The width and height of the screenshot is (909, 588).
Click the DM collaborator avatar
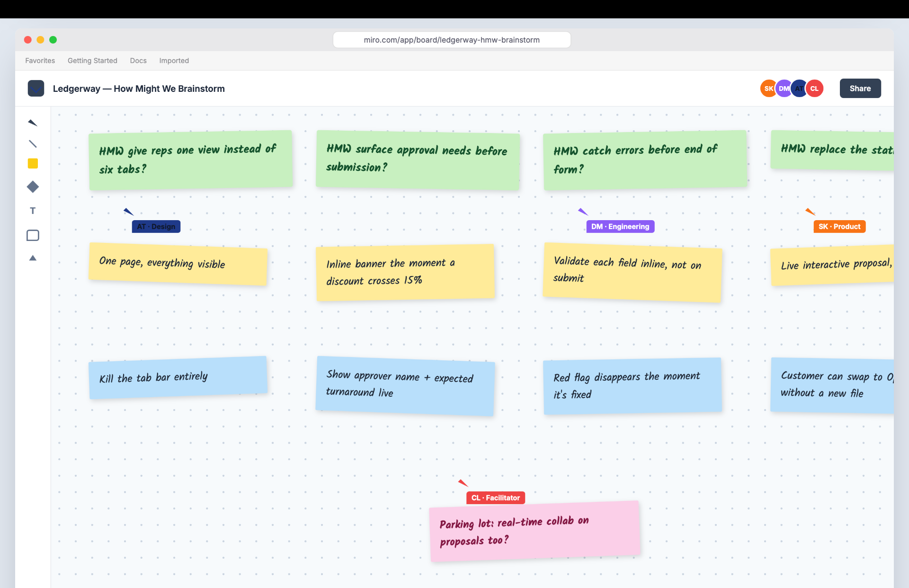[x=784, y=89]
